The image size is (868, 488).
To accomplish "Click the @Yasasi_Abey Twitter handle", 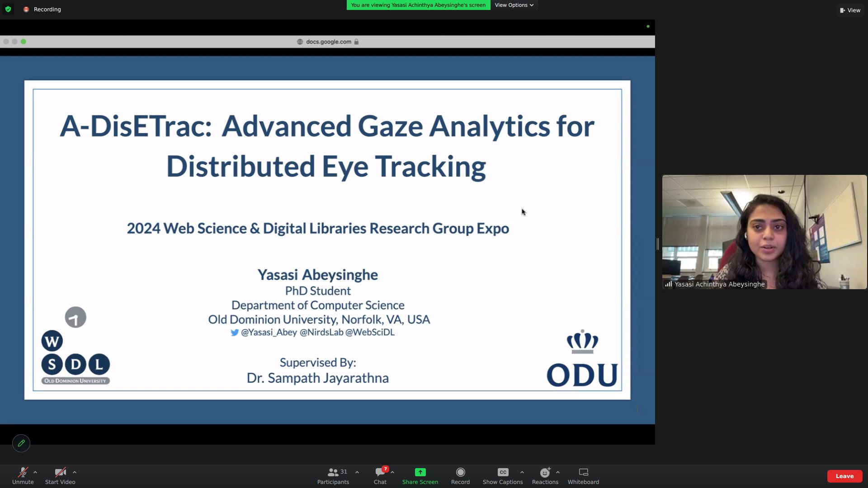I will (x=269, y=332).
